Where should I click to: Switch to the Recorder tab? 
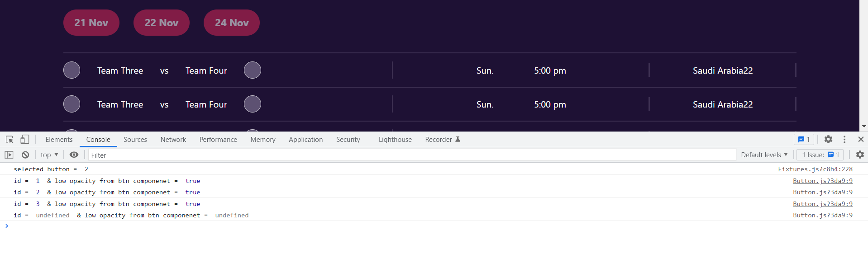coord(443,140)
